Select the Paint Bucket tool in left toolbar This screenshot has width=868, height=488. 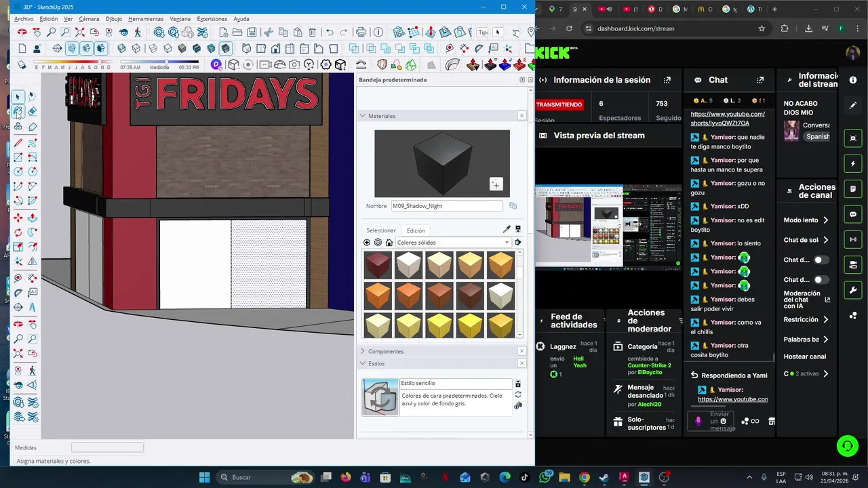[18, 111]
